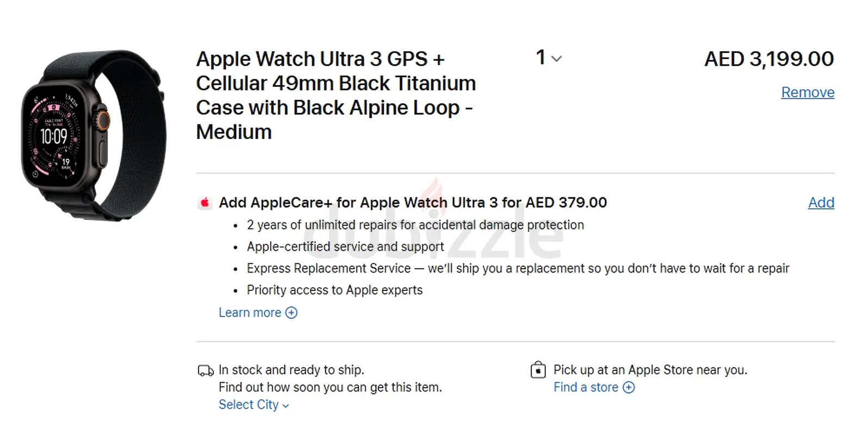Expand the Select City dropdown

[x=253, y=405]
